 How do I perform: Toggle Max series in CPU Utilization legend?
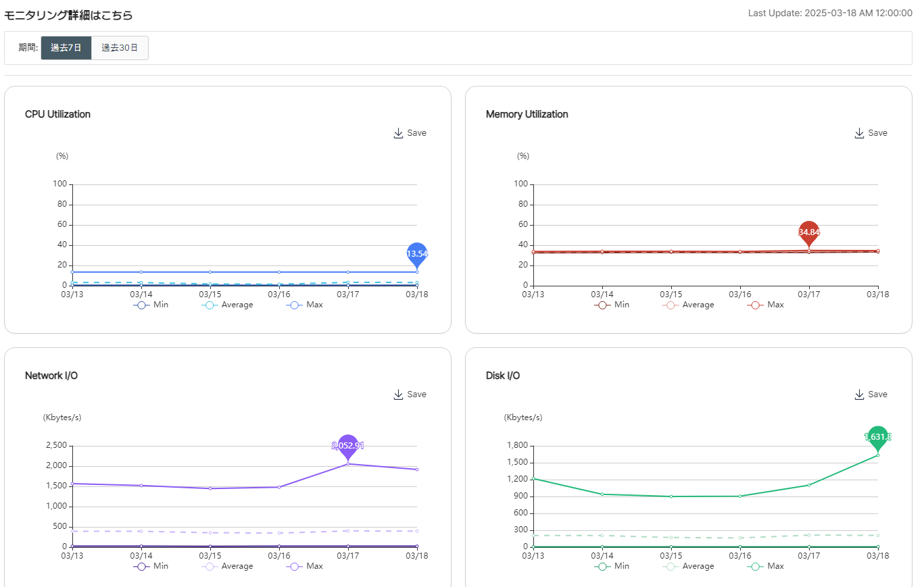coord(304,305)
